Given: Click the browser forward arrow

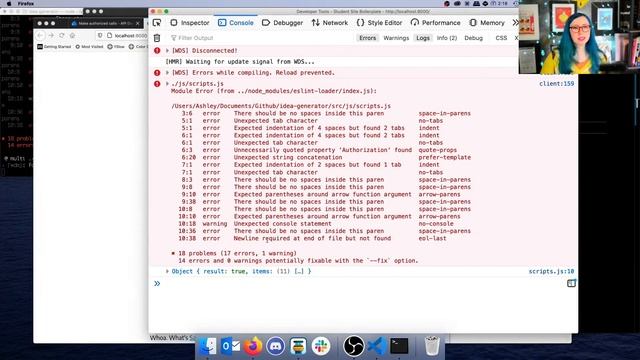Looking at the screenshot, I should click(x=51, y=36).
